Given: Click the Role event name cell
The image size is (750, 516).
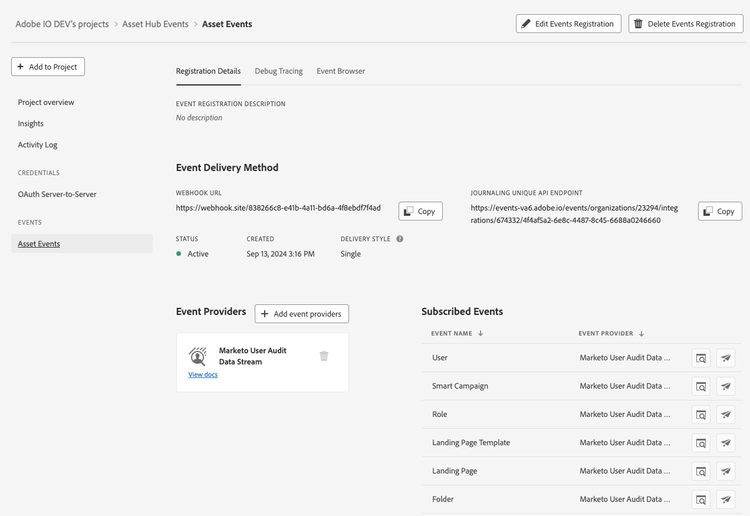Looking at the screenshot, I should (x=439, y=414).
